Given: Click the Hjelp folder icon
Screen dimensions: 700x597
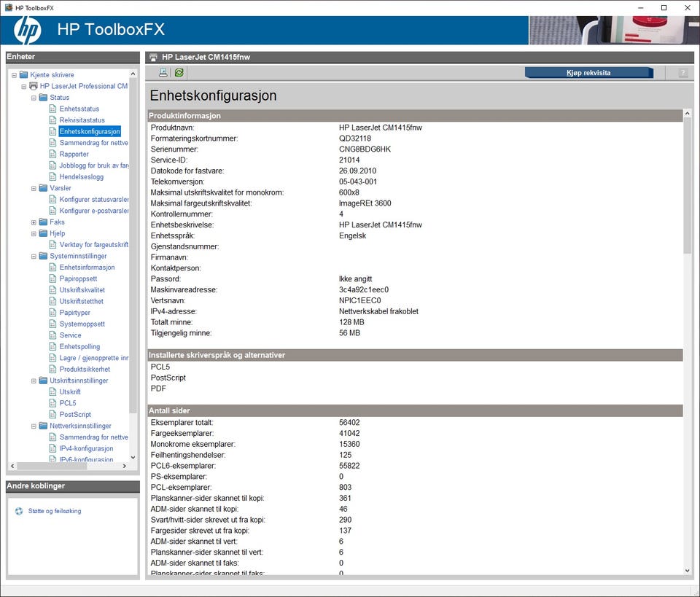Looking at the screenshot, I should [x=43, y=233].
